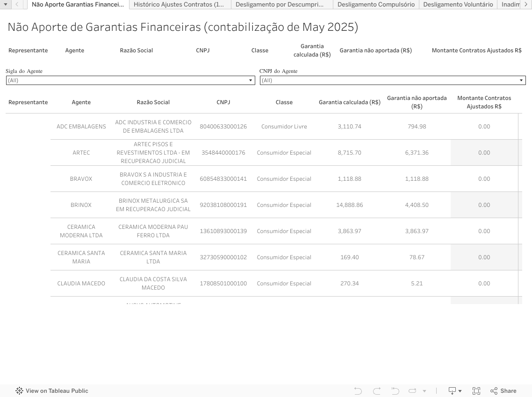Click the 78.67 unposted guarantee value
532x397 pixels.
point(417,257)
